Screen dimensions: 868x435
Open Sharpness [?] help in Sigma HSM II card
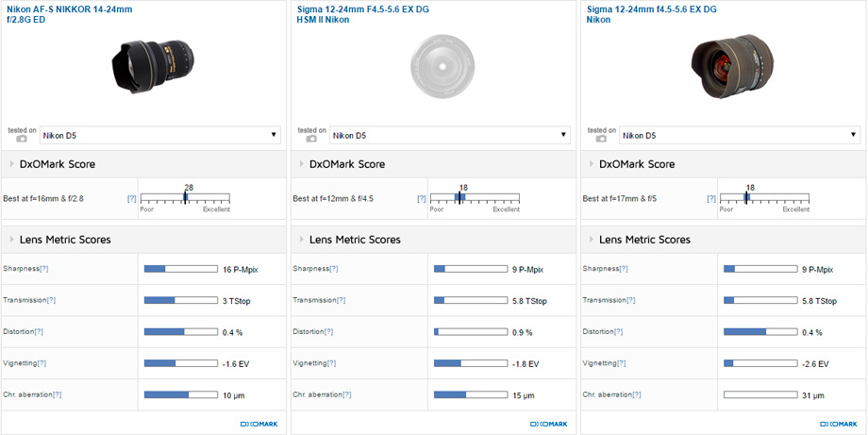click(334, 269)
